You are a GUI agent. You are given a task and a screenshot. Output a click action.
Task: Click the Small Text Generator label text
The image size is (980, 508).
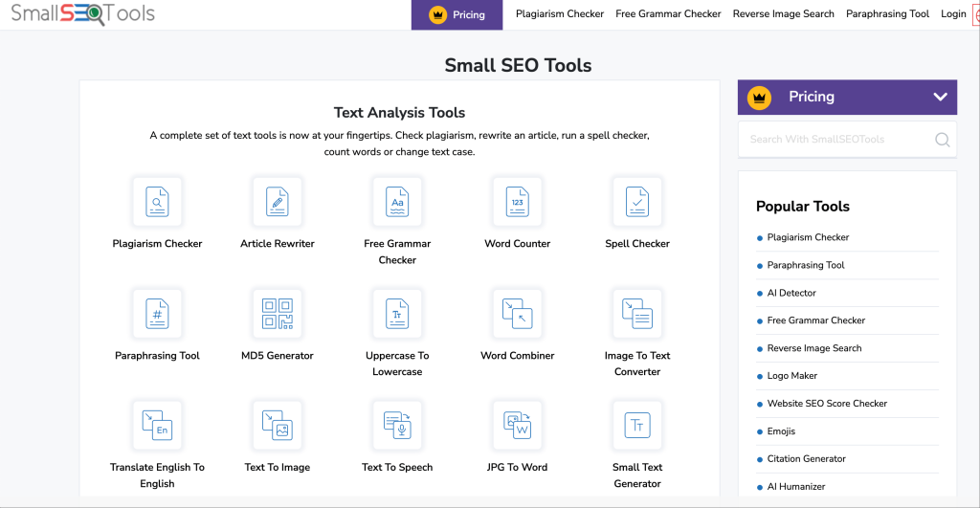(x=637, y=475)
